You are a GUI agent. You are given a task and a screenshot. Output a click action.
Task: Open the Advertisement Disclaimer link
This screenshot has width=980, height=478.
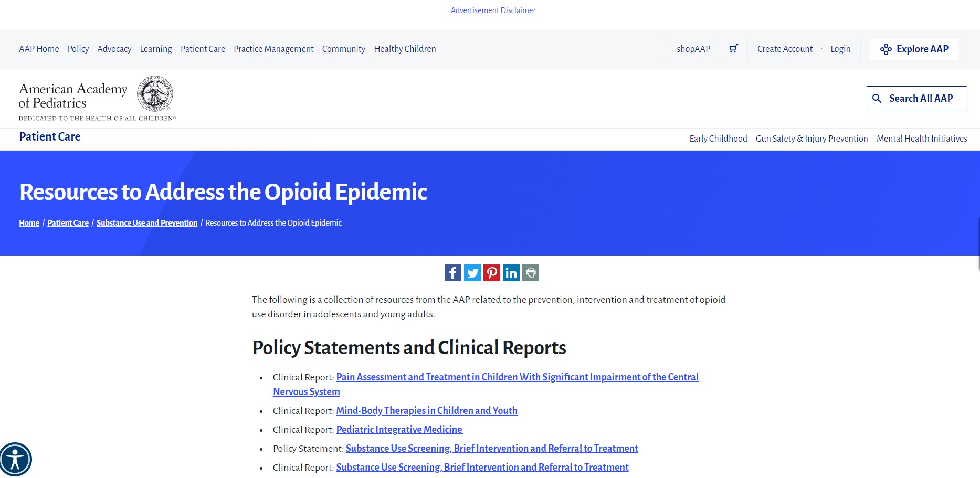pyautogui.click(x=493, y=10)
